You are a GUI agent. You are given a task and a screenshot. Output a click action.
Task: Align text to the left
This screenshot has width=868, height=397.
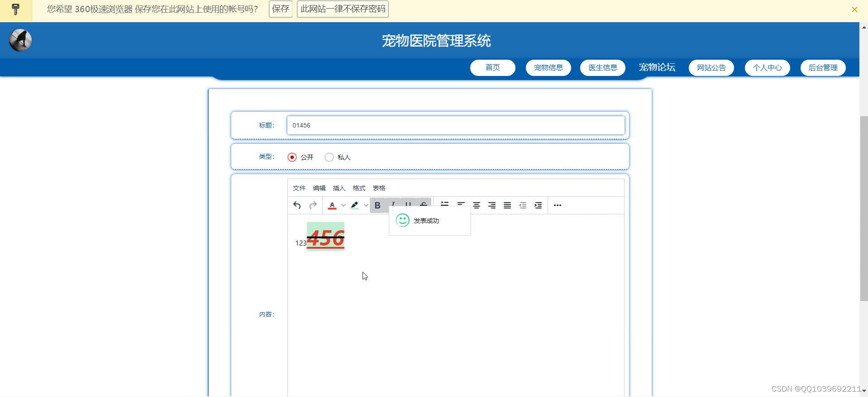point(461,204)
